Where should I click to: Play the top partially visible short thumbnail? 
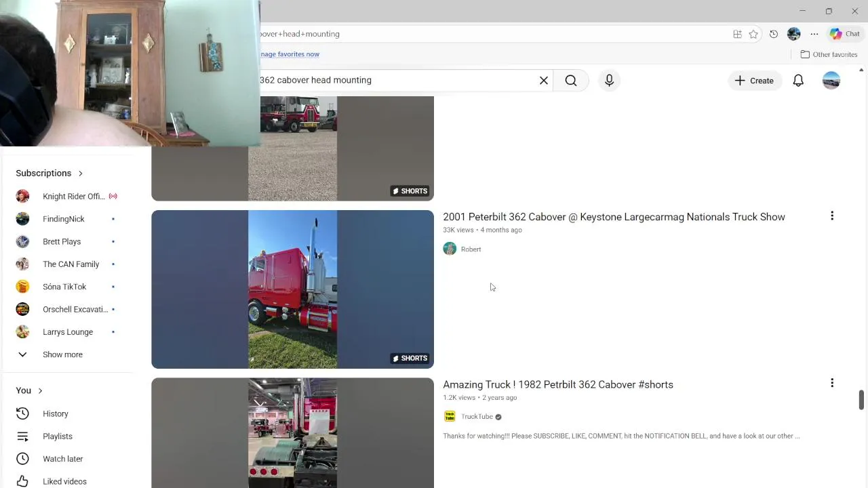[x=292, y=148]
